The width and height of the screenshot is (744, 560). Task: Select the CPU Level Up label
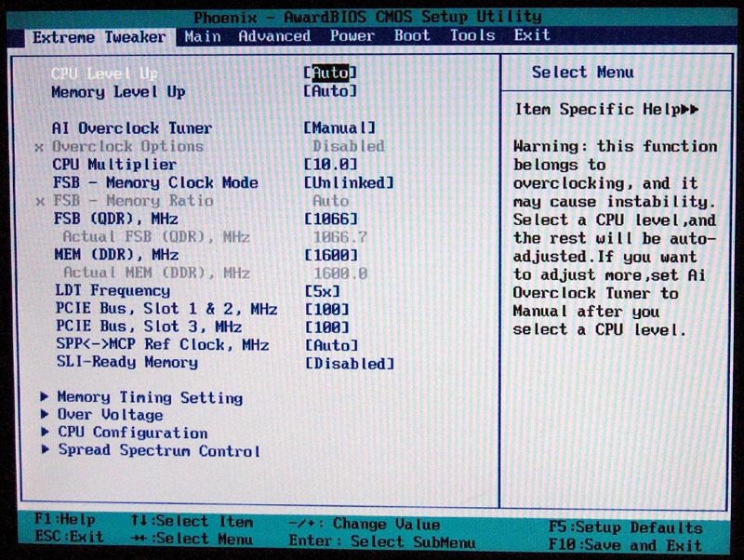coord(104,73)
